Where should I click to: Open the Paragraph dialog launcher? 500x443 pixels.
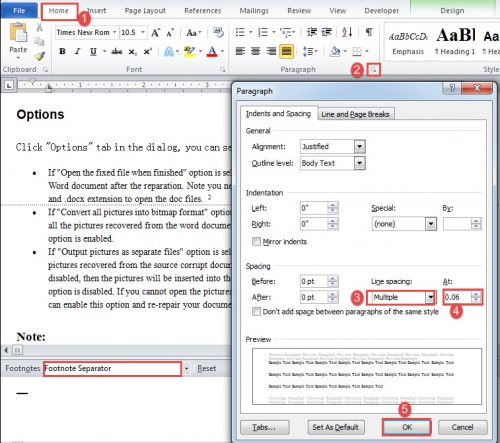[374, 70]
